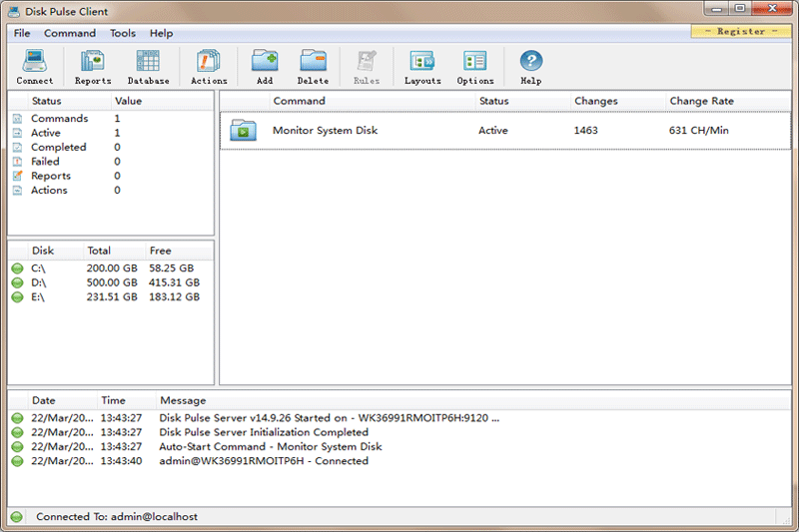Click the '58.25 GB' free space value
Screen dimensions: 799x532
pos(171,268)
